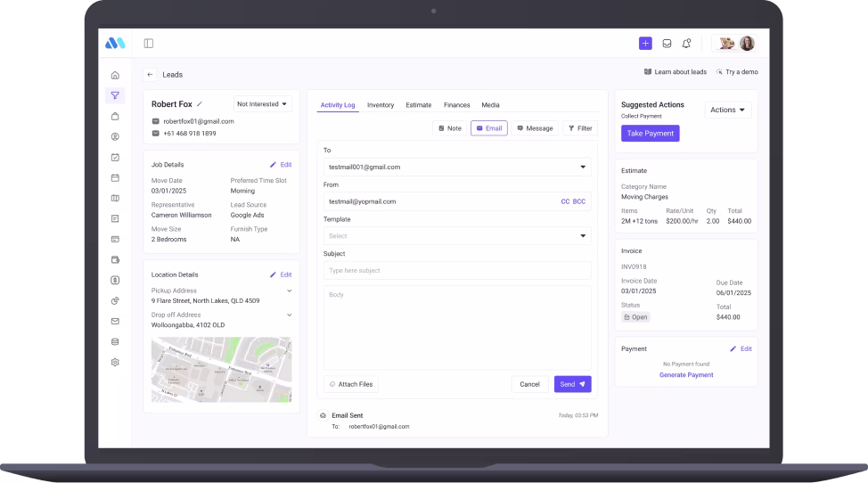Image resolution: width=868 pixels, height=483 pixels.
Task: Go back using the arrow beside Leads
Action: point(150,75)
